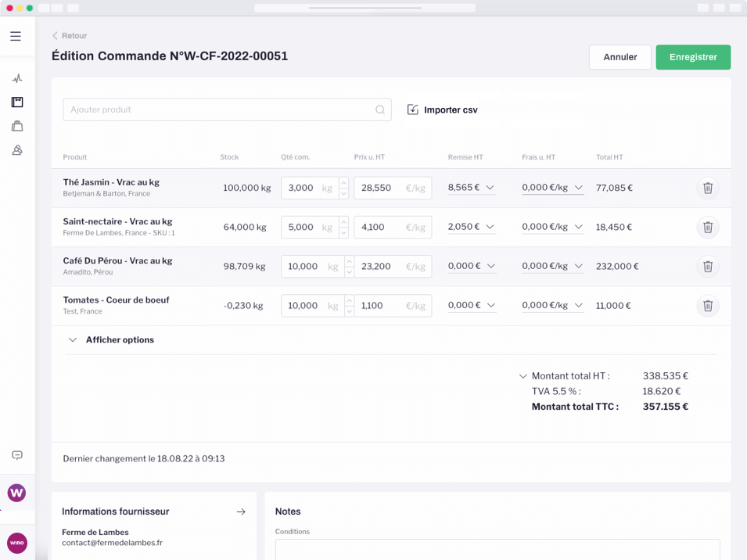Click the Annuler button

tap(620, 57)
